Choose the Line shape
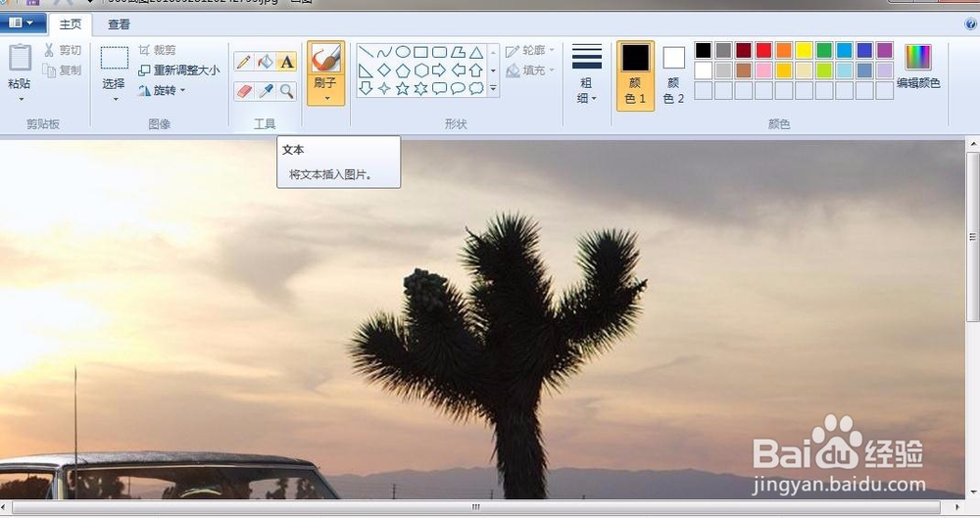The width and height of the screenshot is (980, 518). 367,52
